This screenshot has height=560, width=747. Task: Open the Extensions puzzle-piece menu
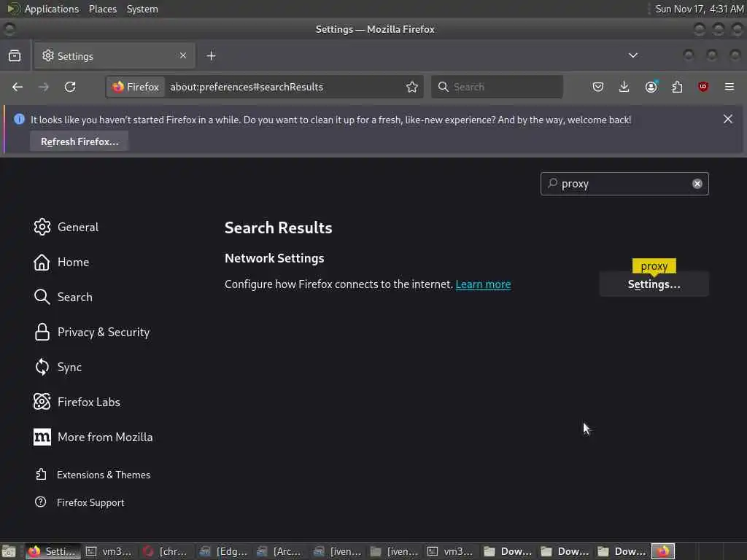pos(677,87)
